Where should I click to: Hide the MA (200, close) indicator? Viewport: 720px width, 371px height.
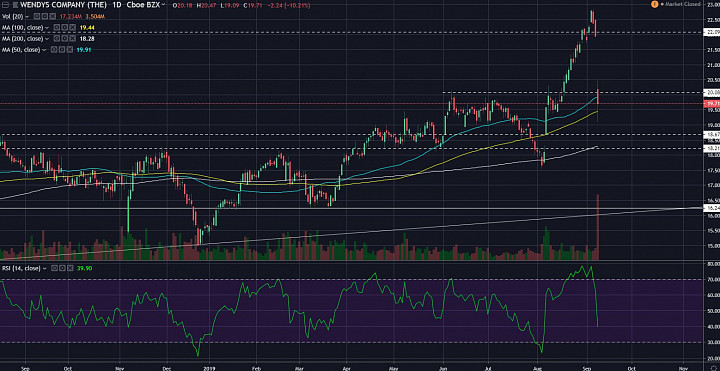click(57, 39)
